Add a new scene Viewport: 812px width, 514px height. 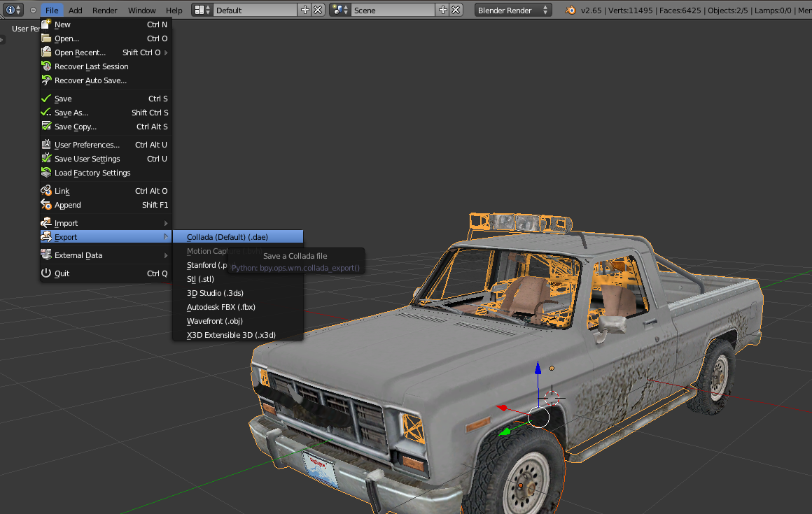tap(442, 10)
